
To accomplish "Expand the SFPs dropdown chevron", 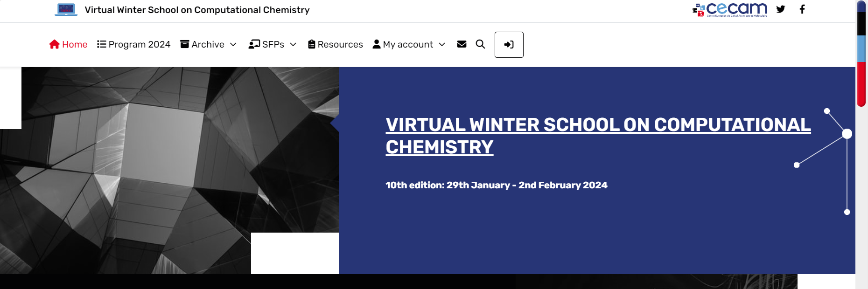I will point(293,44).
